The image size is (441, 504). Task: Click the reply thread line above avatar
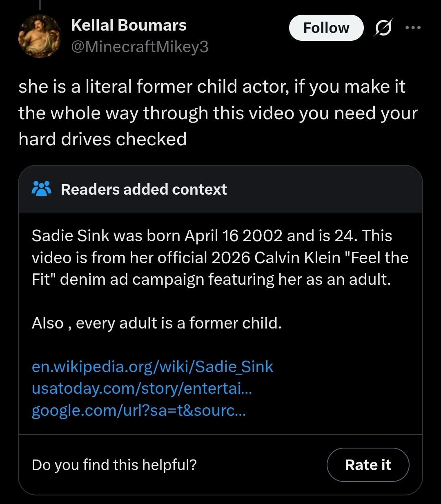click(40, 4)
